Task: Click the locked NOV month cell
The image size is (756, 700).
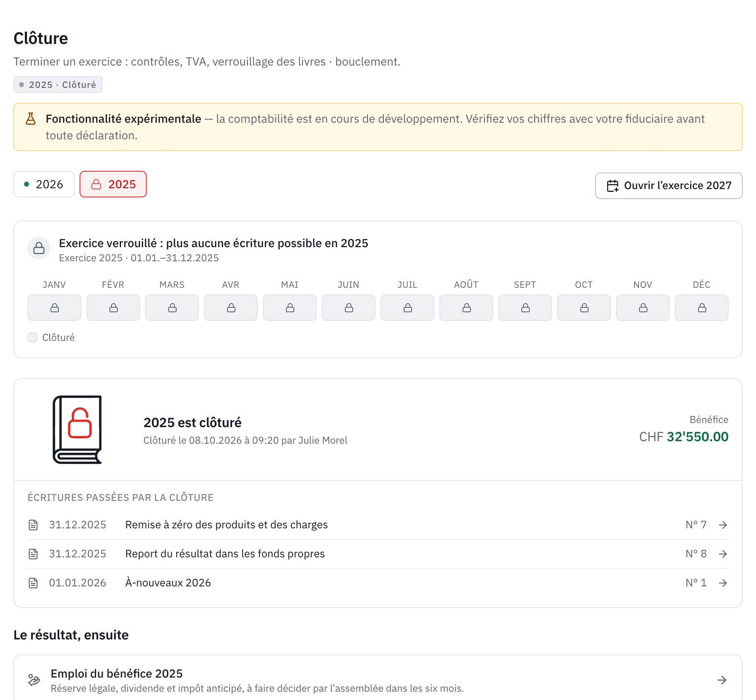Action: pos(643,308)
